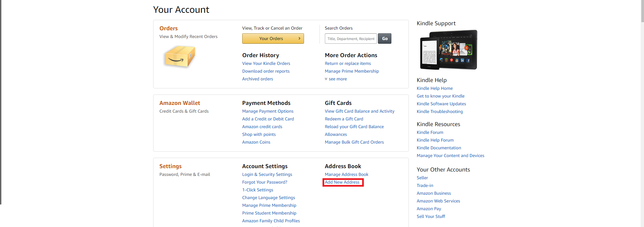Open the Settings heading link
The image size is (644, 227).
coord(170,166)
